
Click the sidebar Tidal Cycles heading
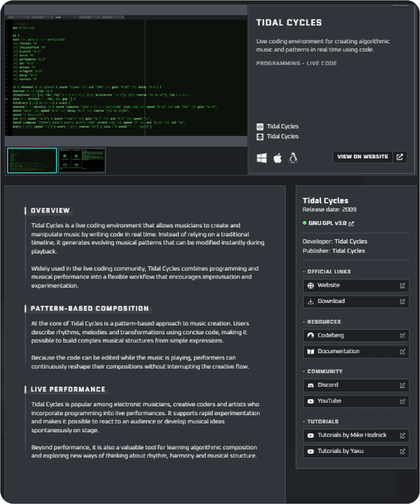[x=325, y=201]
